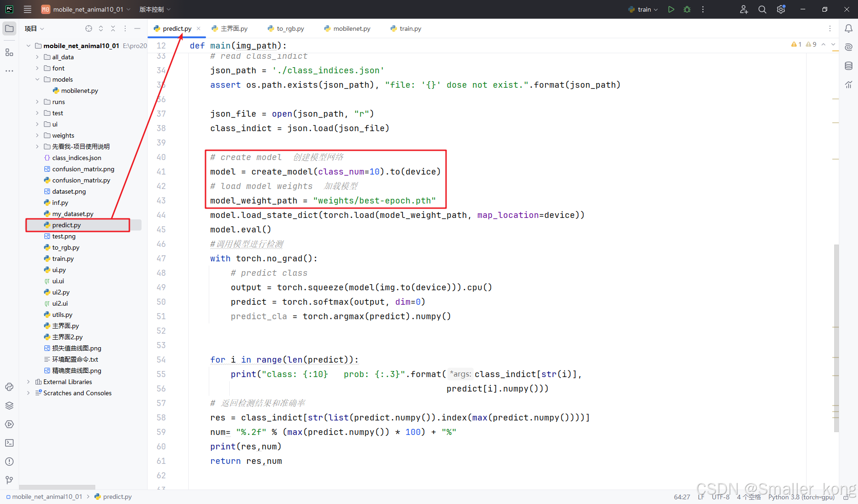This screenshot has height=504, width=858.
Task: Click the LF line separator indicator
Action: point(701,497)
